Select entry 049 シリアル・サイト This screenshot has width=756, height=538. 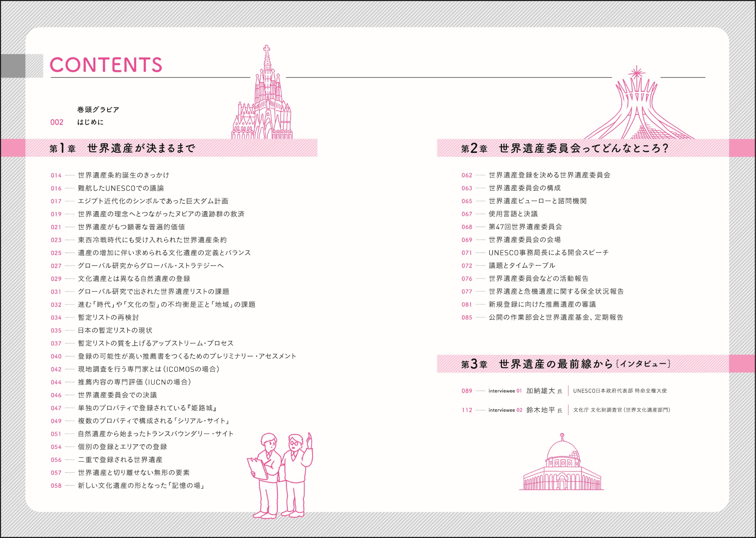pos(141,421)
